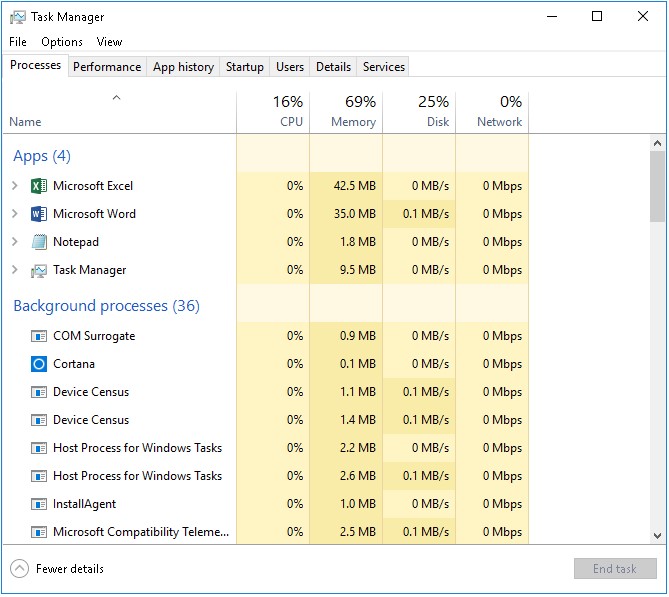This screenshot has width=669, height=597.
Task: Click Task Manager row's 0% CPU value
Action: [295, 270]
